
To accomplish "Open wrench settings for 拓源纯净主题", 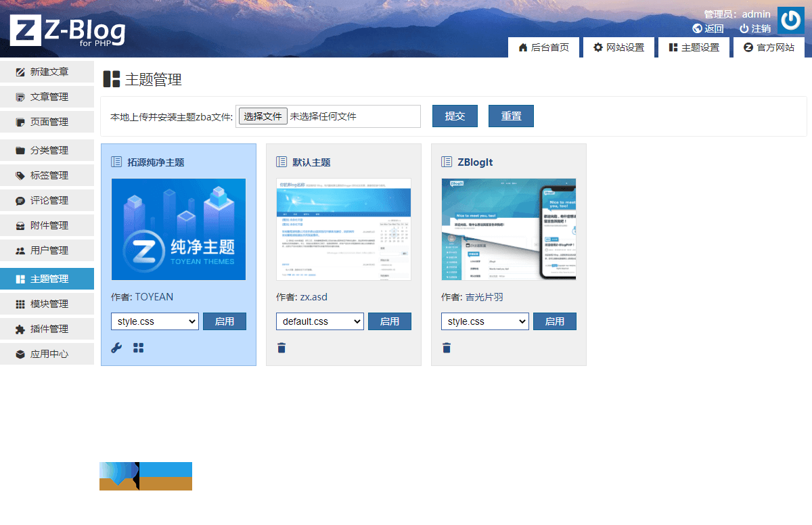I will pos(116,348).
